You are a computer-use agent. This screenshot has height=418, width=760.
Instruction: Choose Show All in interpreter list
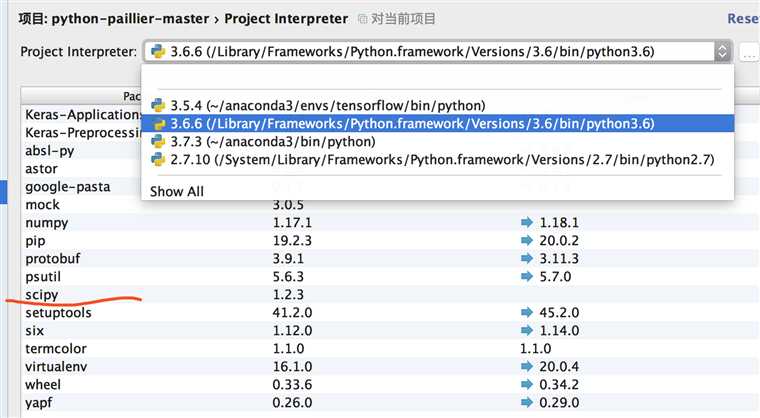[177, 191]
